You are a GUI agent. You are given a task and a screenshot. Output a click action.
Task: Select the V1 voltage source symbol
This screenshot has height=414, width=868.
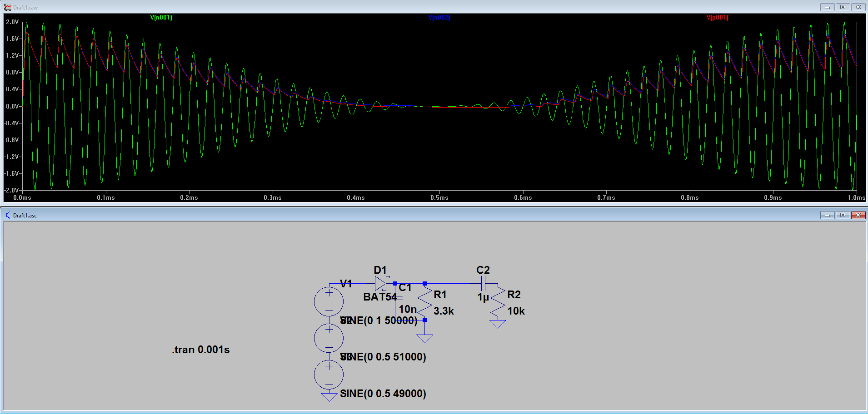pos(329,301)
